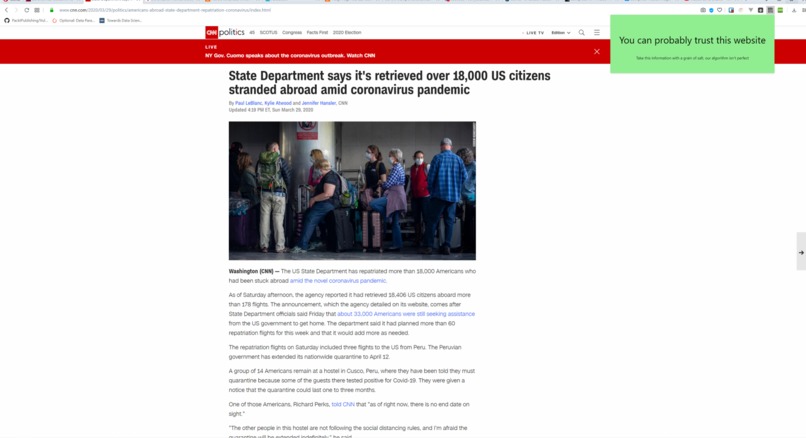This screenshot has width=806, height=438.
Task: Open the speed dial grid icon
Action: 37,10
